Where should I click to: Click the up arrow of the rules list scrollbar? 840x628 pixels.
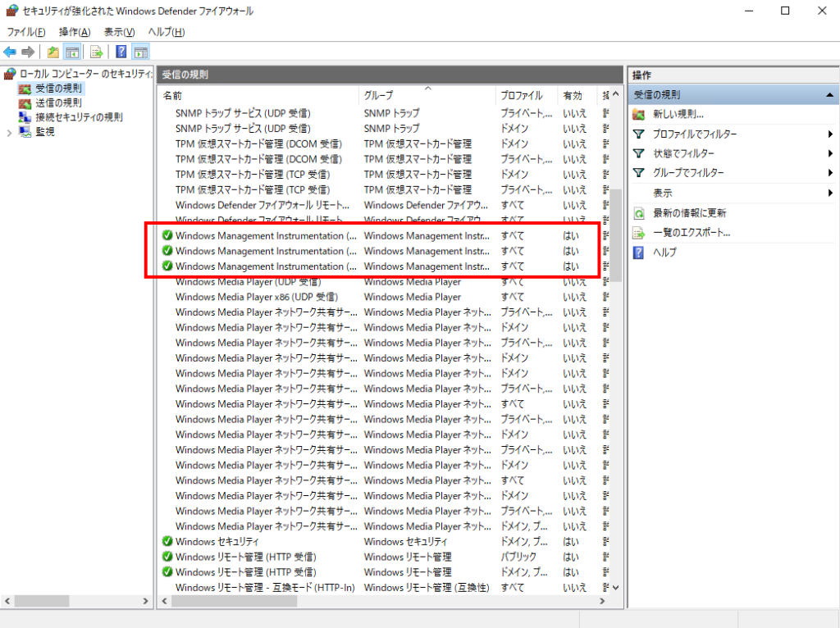pos(615,94)
